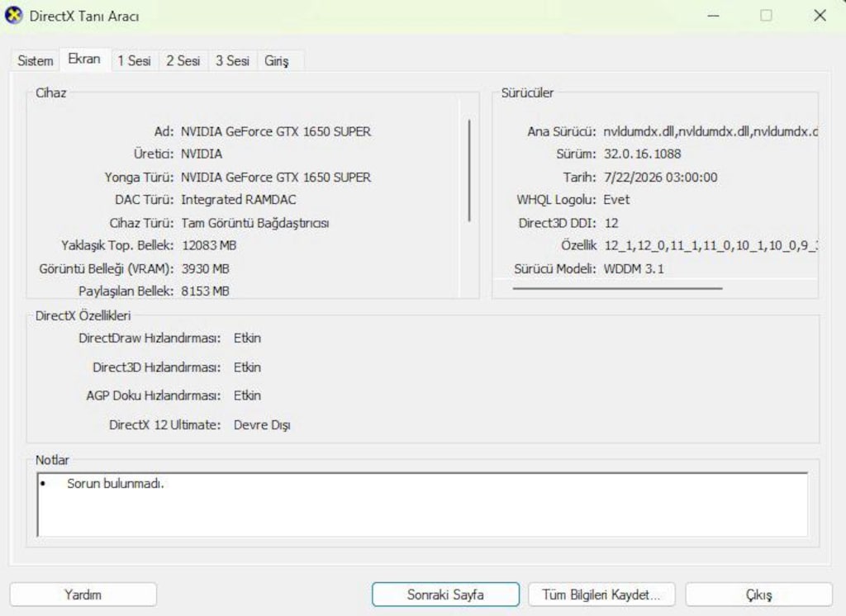Click the Sonraki Sayfa button
The image size is (846, 616).
click(445, 595)
